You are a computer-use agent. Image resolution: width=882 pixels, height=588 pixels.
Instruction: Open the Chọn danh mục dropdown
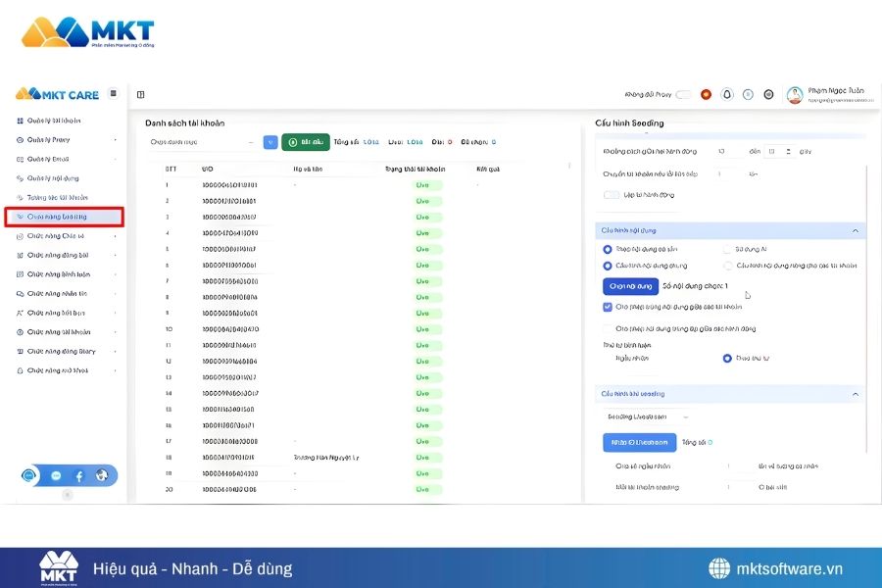[x=202, y=142]
